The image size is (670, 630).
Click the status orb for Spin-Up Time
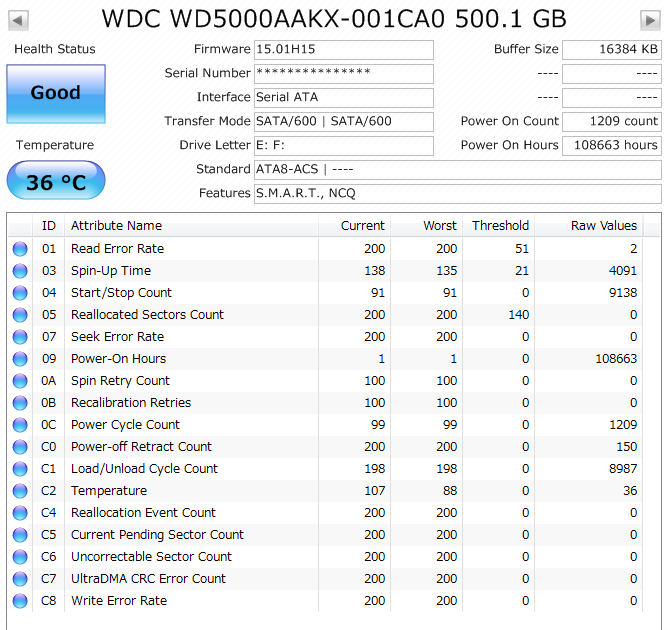pos(20,271)
